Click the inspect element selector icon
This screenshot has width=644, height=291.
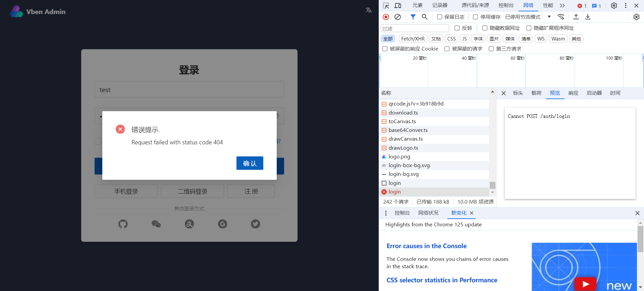coord(386,5)
